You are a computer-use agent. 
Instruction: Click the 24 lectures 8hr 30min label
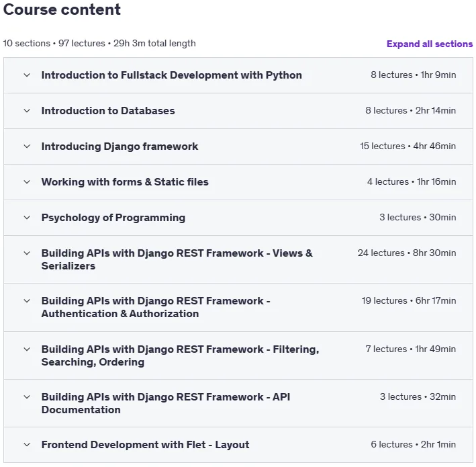pyautogui.click(x=407, y=253)
